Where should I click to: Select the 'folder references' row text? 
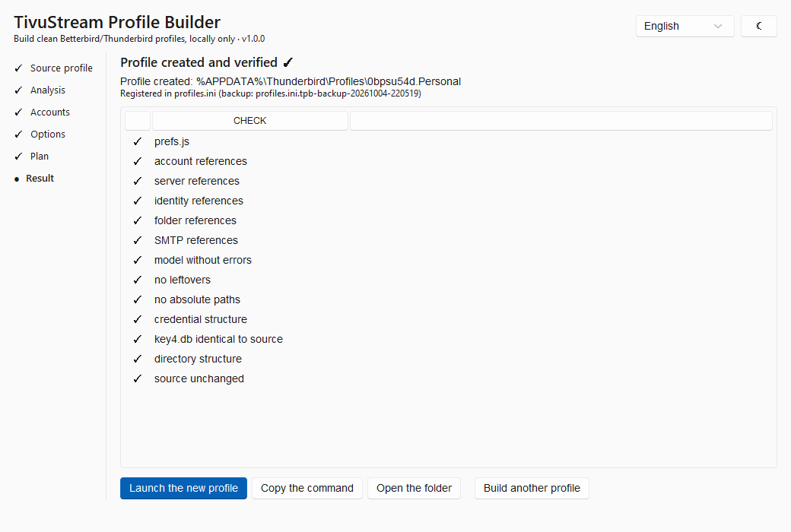(x=195, y=221)
